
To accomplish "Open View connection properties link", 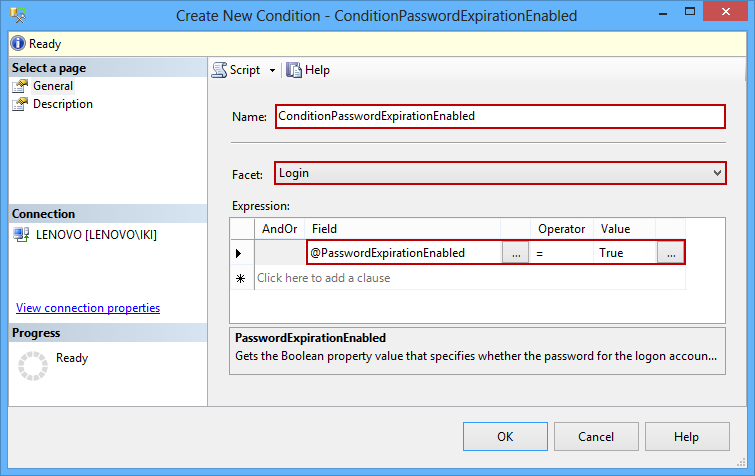I will [88, 308].
